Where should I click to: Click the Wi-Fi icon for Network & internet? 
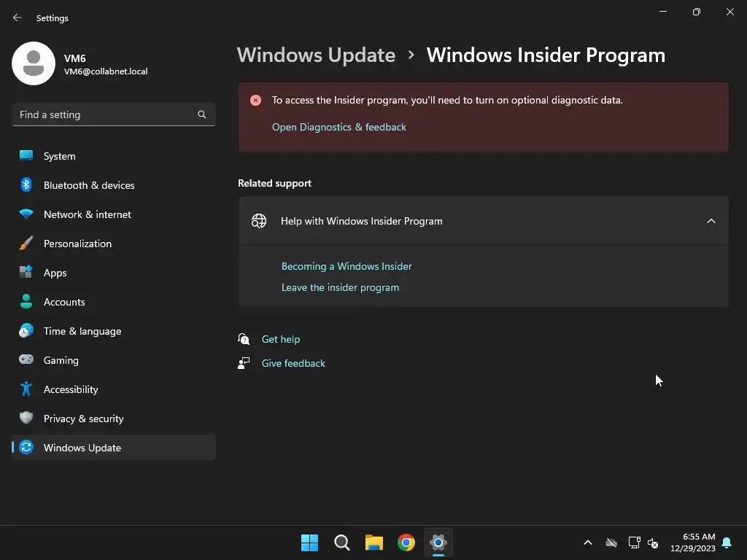point(26,214)
